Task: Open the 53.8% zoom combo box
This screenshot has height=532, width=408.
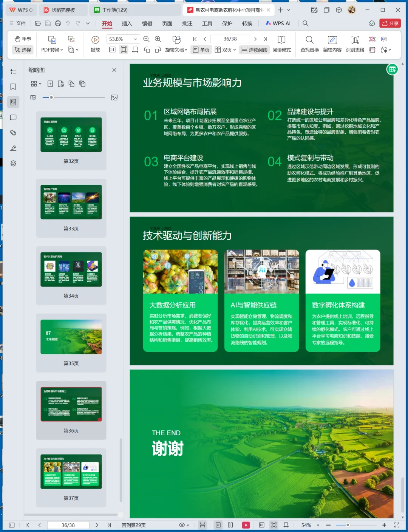Action: tap(123, 39)
